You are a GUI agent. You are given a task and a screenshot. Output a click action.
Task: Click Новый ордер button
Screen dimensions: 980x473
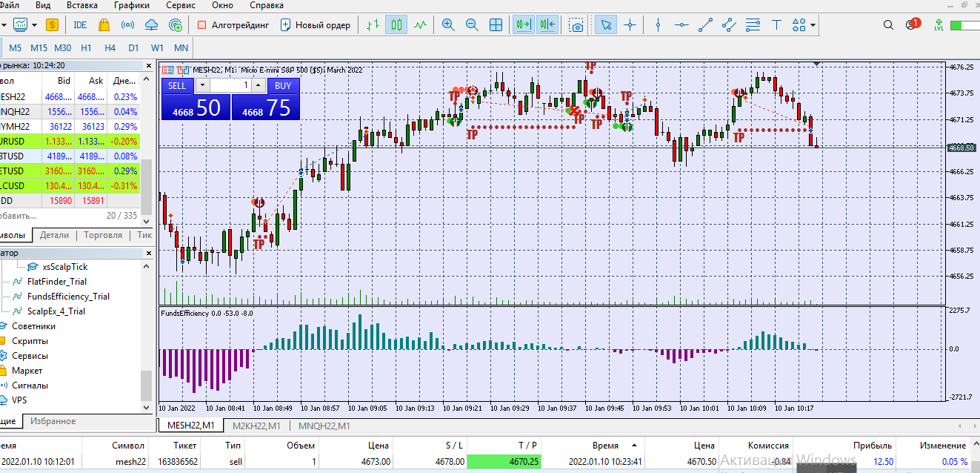pos(316,24)
